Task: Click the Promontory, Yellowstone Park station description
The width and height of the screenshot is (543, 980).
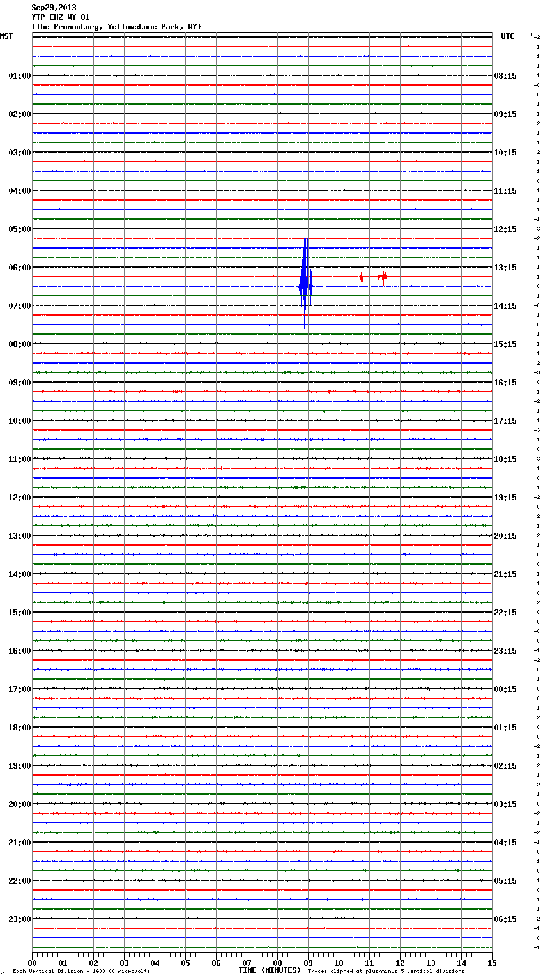Action: tap(116, 27)
